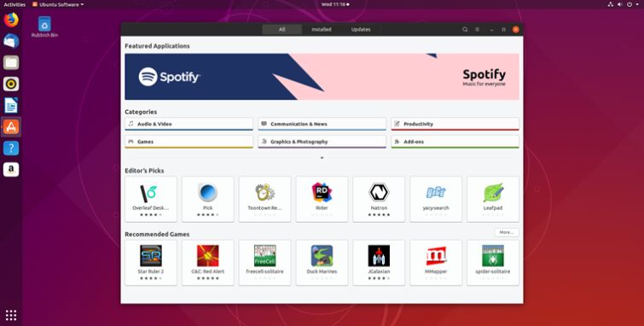Click the volume icon in top bar
The height and width of the screenshot is (326, 644).
(x=620, y=4)
